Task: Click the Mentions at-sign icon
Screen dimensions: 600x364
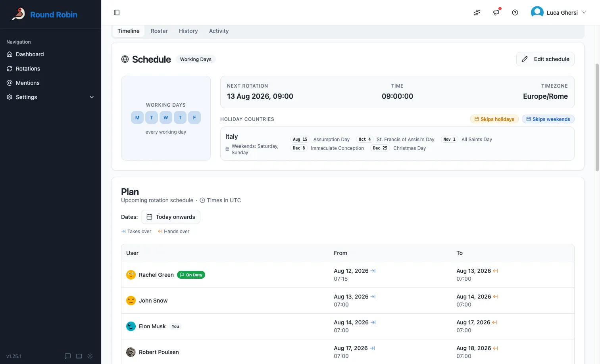Action: [10, 83]
